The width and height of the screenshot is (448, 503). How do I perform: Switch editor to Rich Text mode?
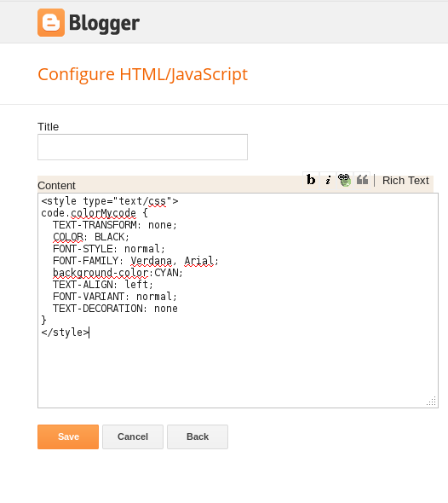coord(405,180)
